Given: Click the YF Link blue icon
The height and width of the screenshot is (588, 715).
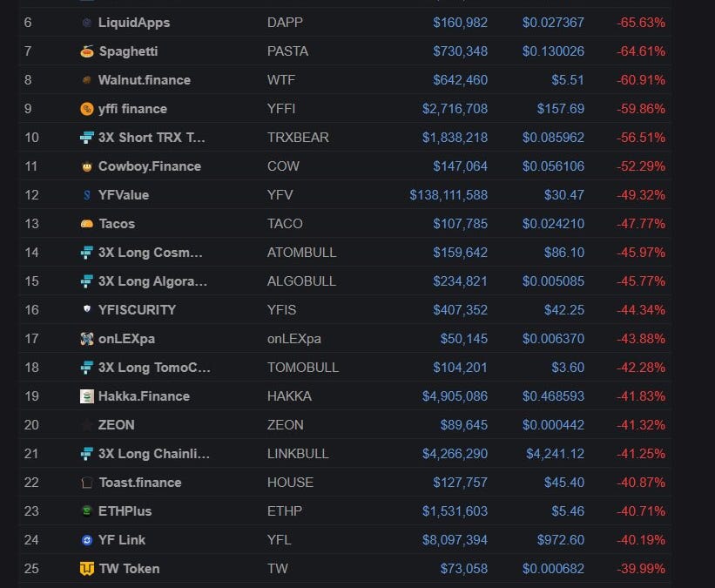Looking at the screenshot, I should pos(86,540).
